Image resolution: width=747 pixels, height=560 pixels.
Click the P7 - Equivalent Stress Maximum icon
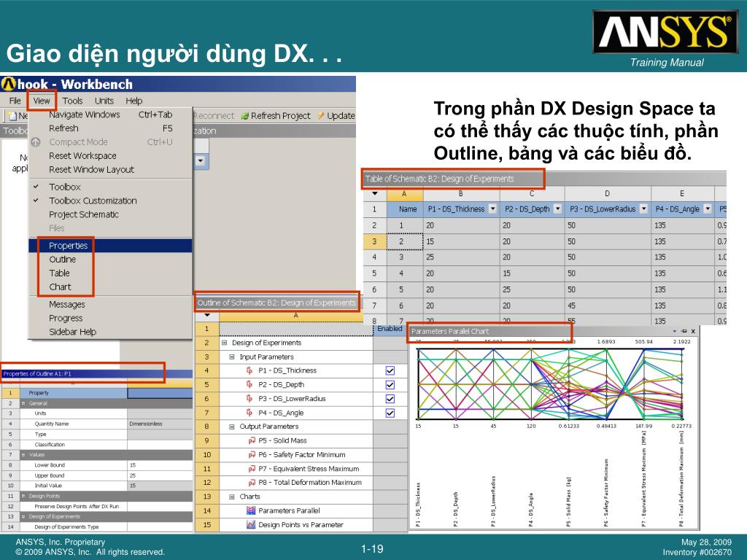tap(252, 469)
